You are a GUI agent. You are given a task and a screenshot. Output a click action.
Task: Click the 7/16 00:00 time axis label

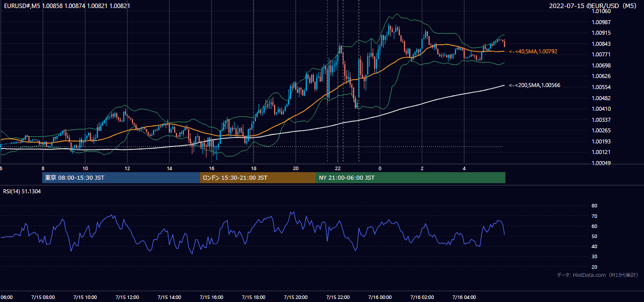point(380,297)
